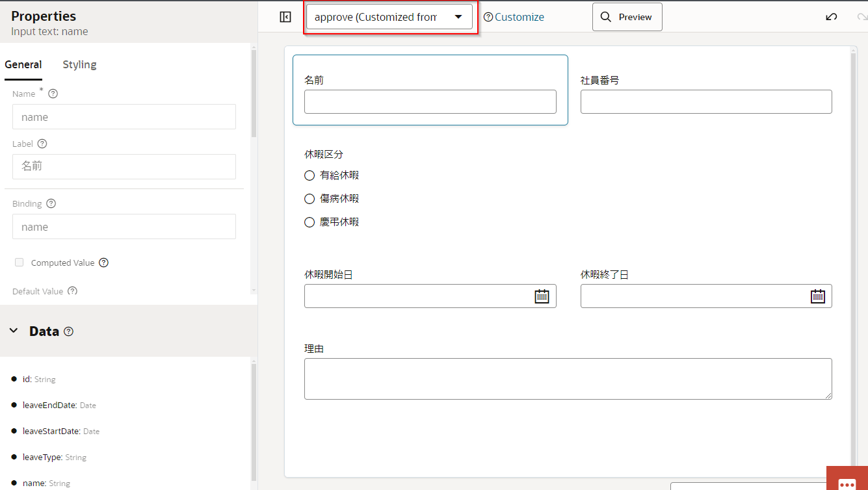Open the approve presentation dropdown
Viewport: 868px width, 490px height.
click(389, 17)
